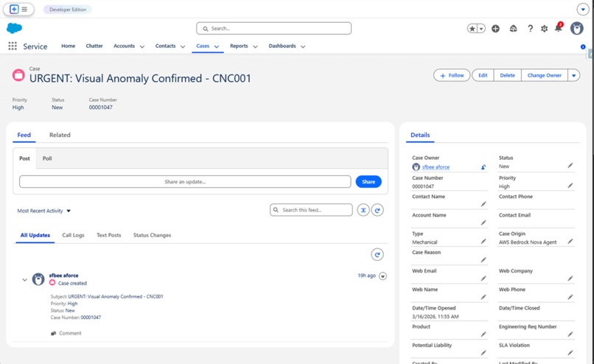The image size is (594, 364).
Task: Open the Most Recent Activity sort dropdown
Action: coord(44,211)
